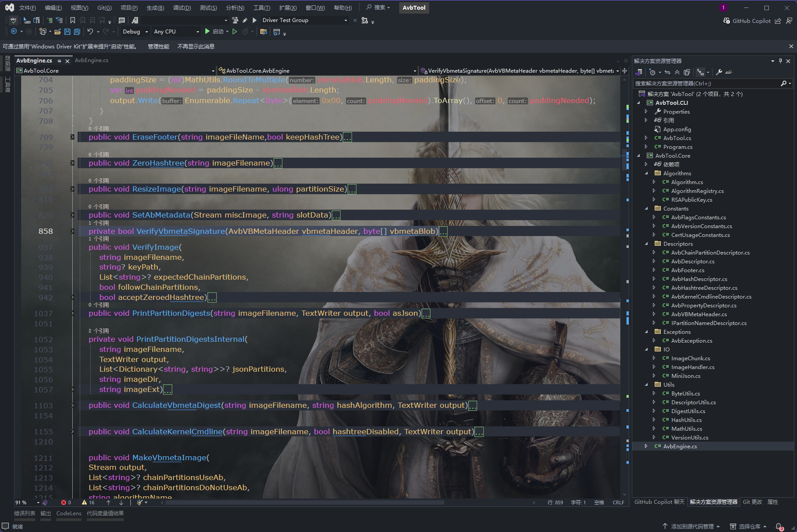Image resolution: width=797 pixels, height=532 pixels.
Task: Click the notification bell in the status bar
Action: click(778, 526)
